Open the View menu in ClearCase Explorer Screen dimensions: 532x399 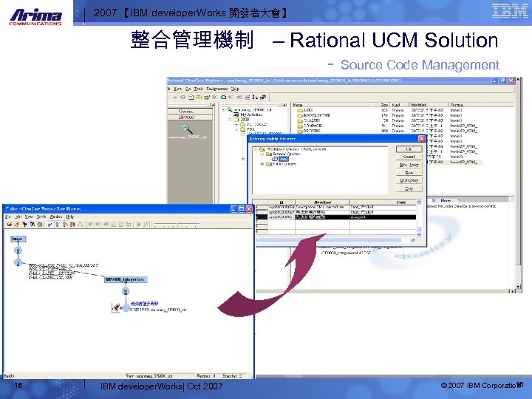pyautogui.click(x=178, y=89)
